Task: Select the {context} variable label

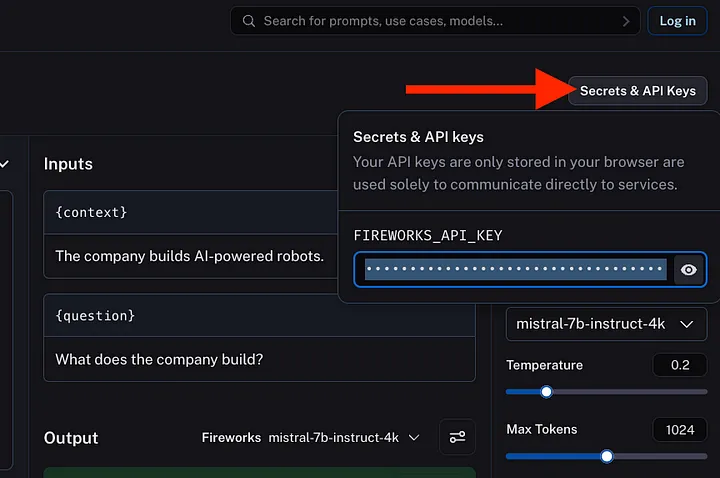Action: pyautogui.click(x=91, y=213)
